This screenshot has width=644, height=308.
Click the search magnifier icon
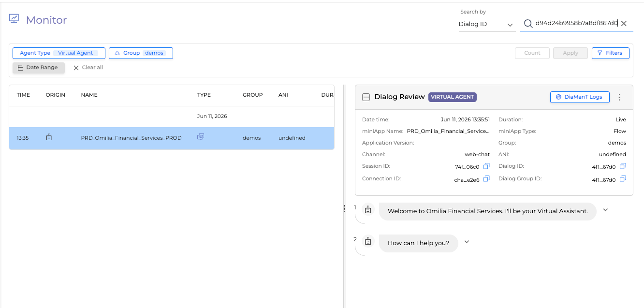click(528, 23)
